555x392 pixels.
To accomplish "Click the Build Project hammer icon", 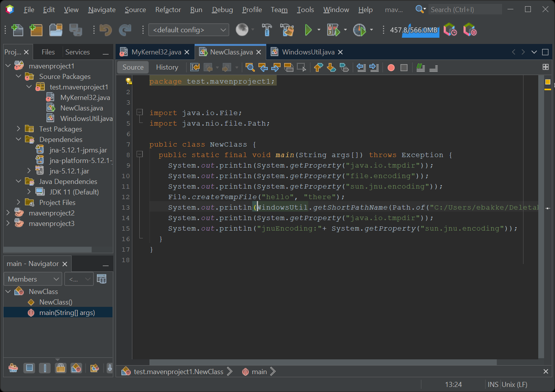I will click(267, 30).
